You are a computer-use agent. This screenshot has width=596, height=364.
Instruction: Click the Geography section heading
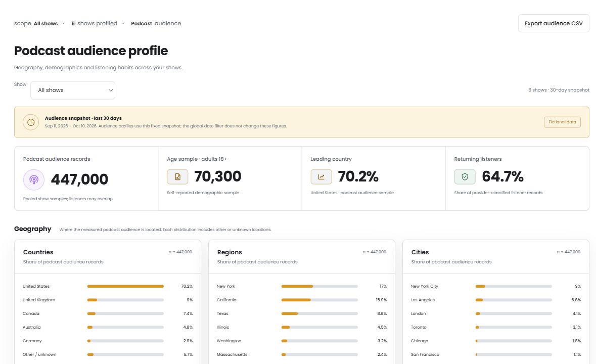point(33,229)
